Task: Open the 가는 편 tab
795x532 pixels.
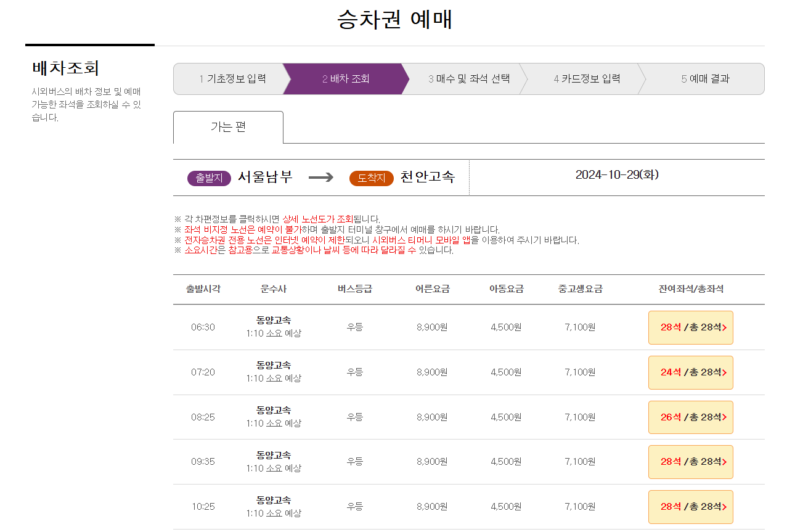Action: click(x=228, y=127)
